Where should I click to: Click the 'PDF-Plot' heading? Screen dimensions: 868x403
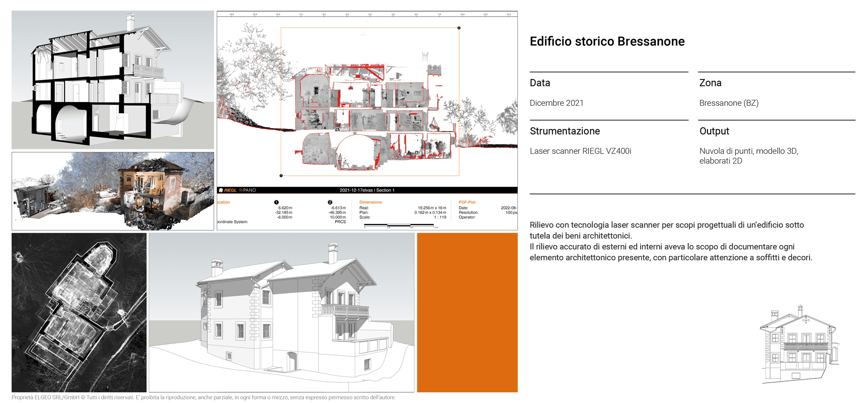467,203
